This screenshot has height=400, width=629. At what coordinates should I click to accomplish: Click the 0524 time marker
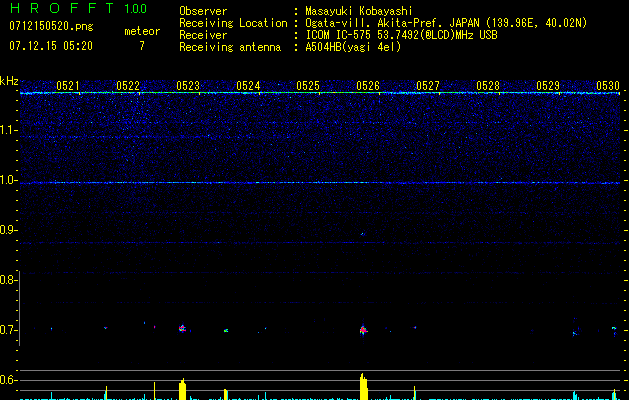[248, 86]
